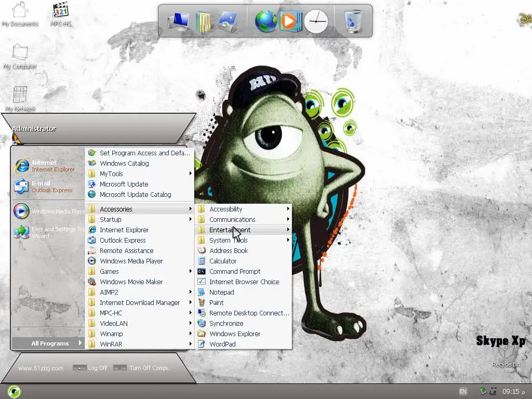Launch Calculator from Accessories

click(x=244, y=261)
